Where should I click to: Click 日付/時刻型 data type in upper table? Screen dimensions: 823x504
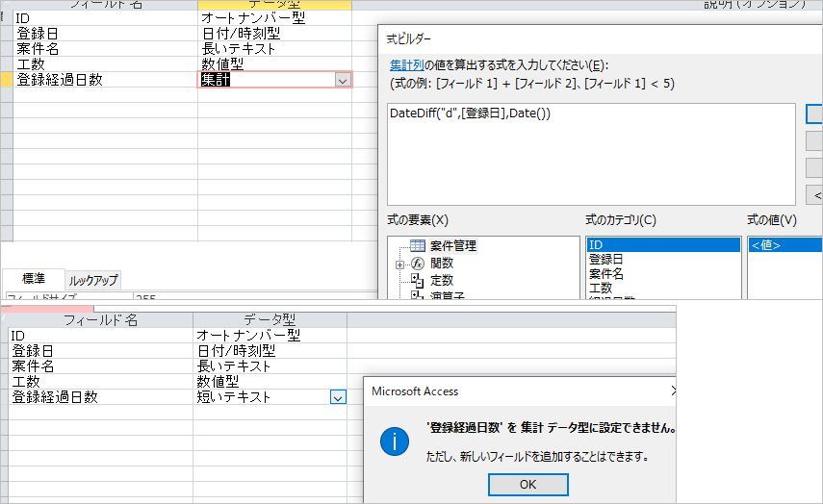(x=274, y=34)
